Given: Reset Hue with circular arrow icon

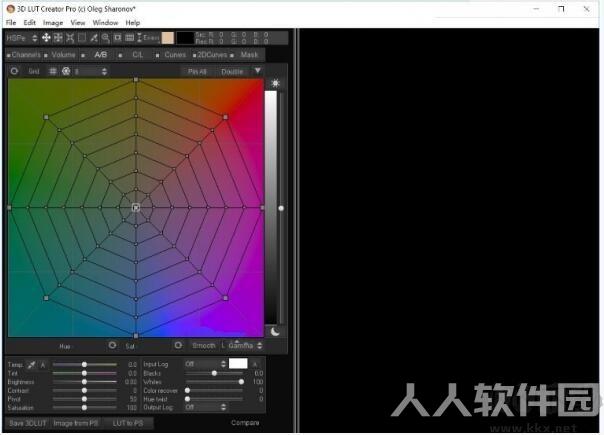Looking at the screenshot, I should pyautogui.click(x=112, y=345).
